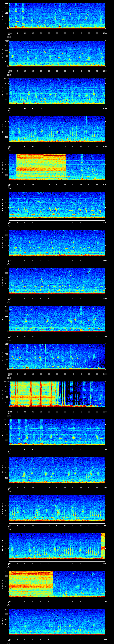The width and height of the screenshot is (114, 644).
Task: Click the Frequency (Hz) axis label of the 1:14:00 panel
Action: (x=3, y=16)
